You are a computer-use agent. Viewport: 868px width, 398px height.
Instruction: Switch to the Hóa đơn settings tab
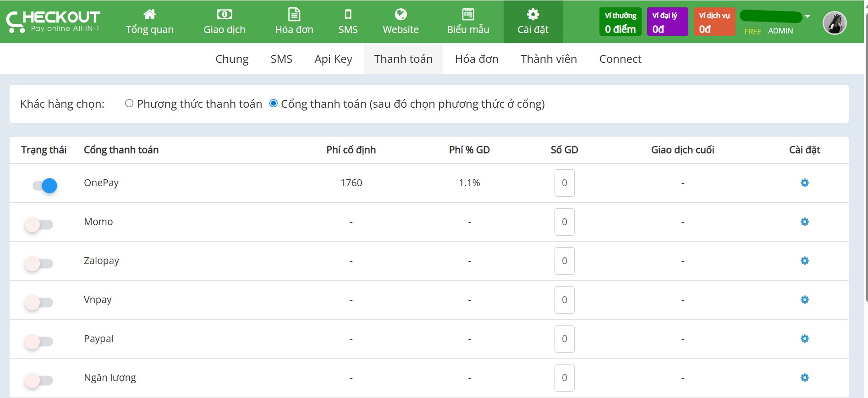click(x=477, y=59)
